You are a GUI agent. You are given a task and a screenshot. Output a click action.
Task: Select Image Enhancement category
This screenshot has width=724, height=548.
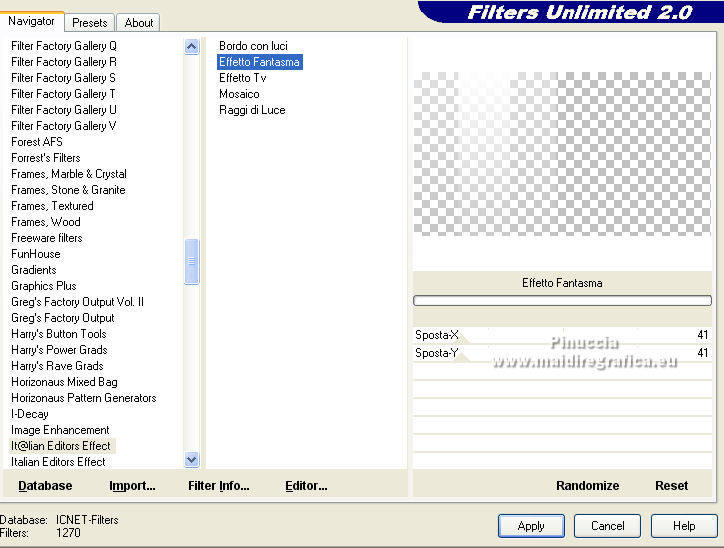[x=60, y=430]
